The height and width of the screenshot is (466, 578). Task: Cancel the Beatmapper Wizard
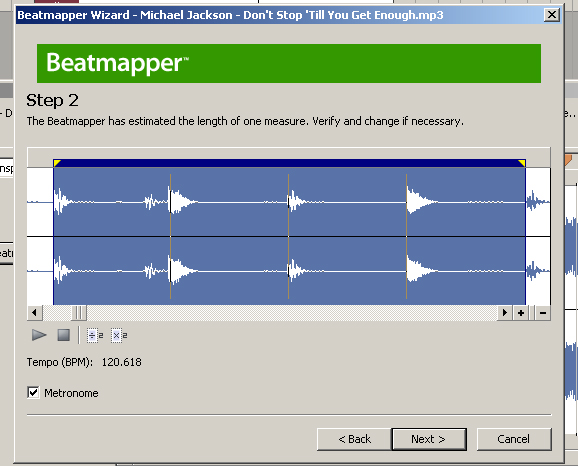[514, 439]
